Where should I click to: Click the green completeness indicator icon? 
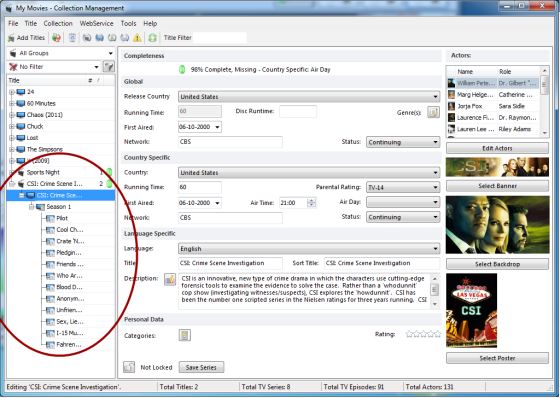182,69
